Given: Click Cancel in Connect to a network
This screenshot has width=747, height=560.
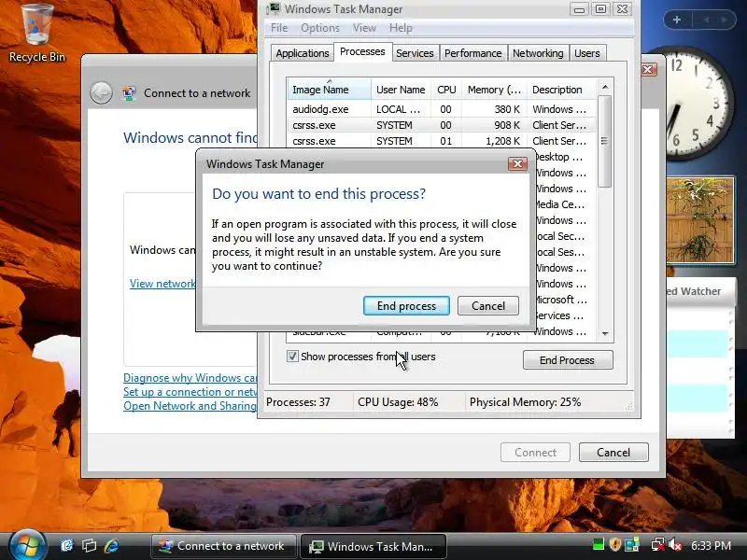Looking at the screenshot, I should (613, 453).
